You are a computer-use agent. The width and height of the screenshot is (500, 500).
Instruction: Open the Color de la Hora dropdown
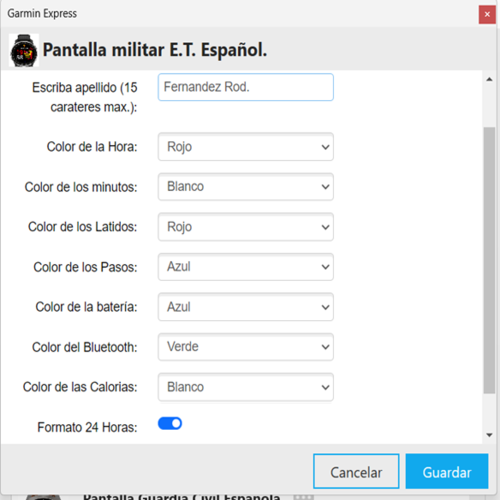coord(246,147)
